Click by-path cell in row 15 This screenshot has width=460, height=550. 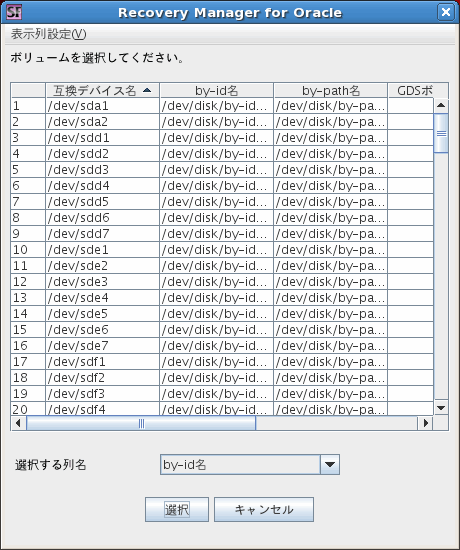(331, 330)
